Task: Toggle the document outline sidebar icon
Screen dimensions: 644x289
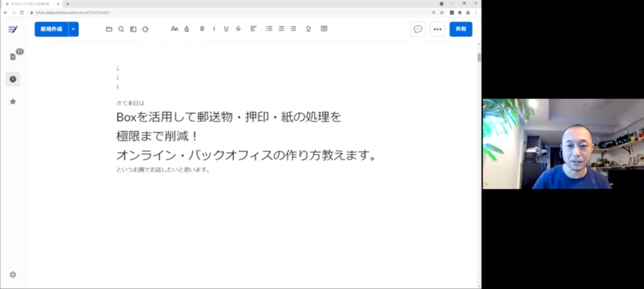Action: coord(132,29)
